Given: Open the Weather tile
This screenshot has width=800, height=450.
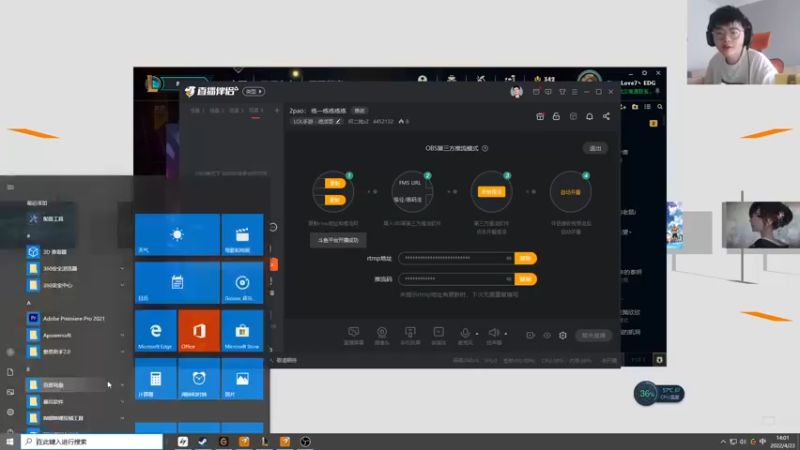Looking at the screenshot, I should pyautogui.click(x=178, y=235).
